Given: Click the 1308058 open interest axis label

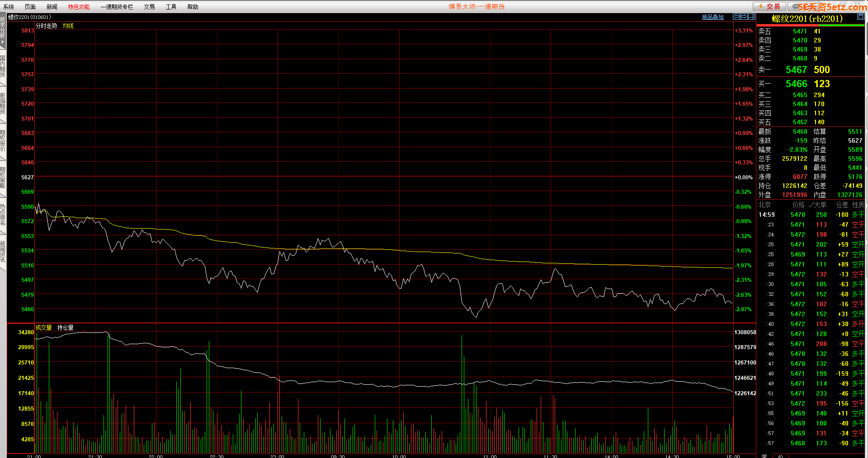Looking at the screenshot, I should click(745, 332).
